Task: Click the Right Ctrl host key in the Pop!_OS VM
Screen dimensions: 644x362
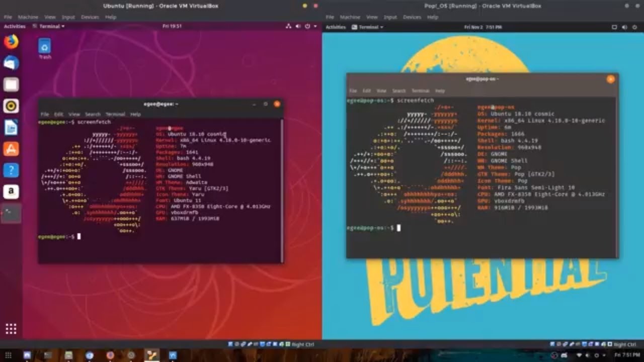Action: (x=625, y=344)
